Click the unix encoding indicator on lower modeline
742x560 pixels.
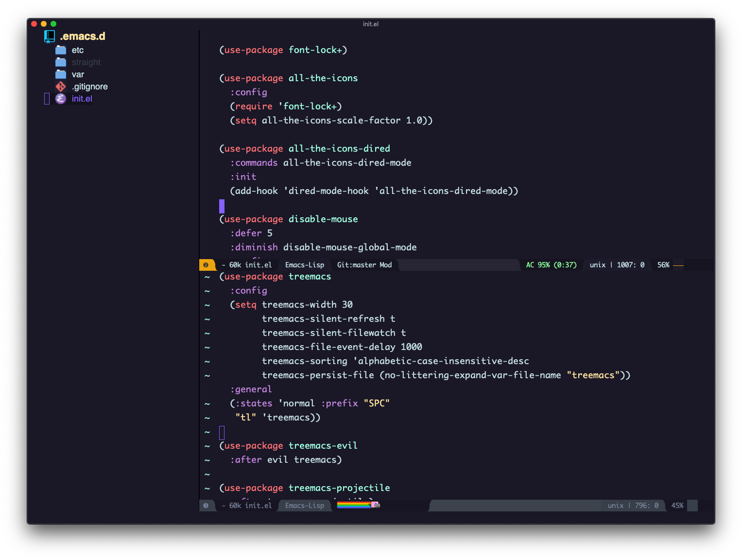[615, 506]
